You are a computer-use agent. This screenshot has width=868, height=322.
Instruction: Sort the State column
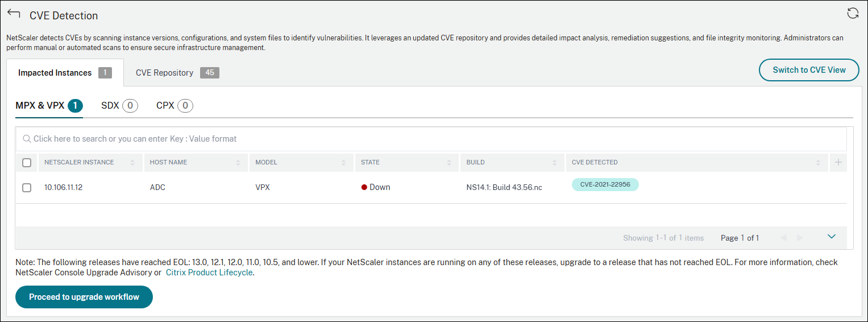[449, 163]
